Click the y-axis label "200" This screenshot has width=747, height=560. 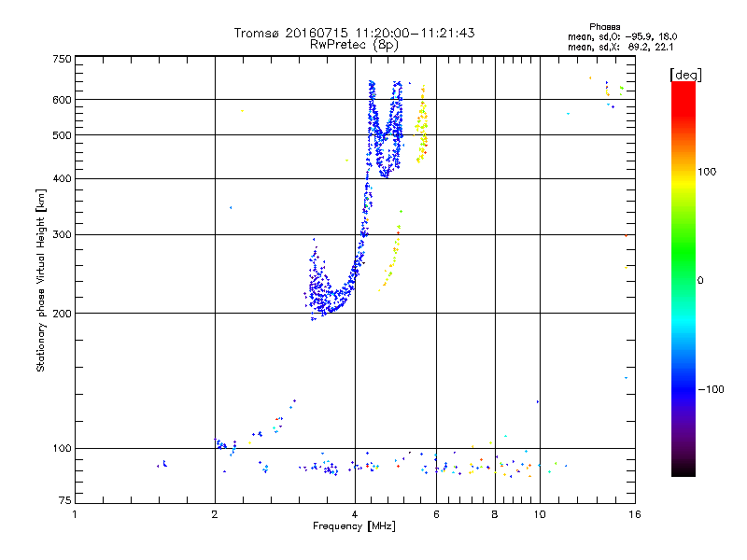tap(63, 314)
